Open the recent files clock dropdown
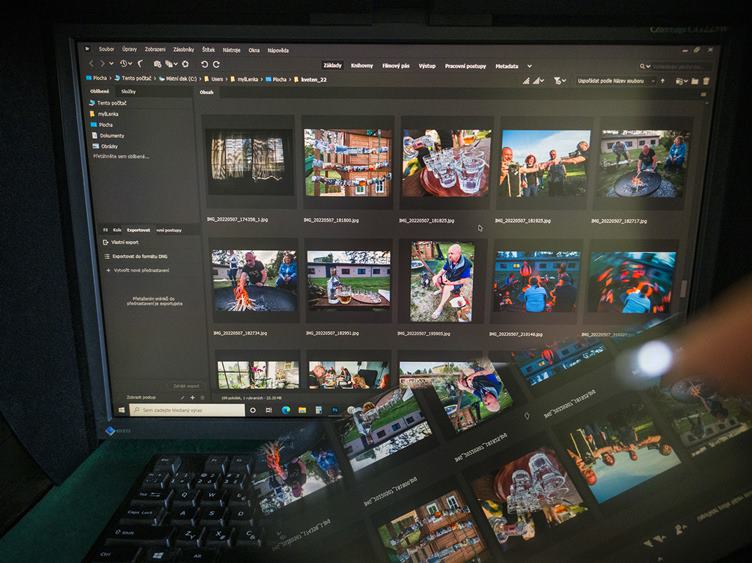 (x=126, y=63)
